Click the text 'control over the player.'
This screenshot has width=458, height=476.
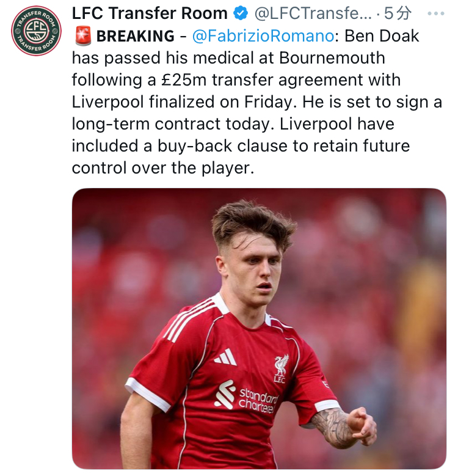click(x=162, y=168)
